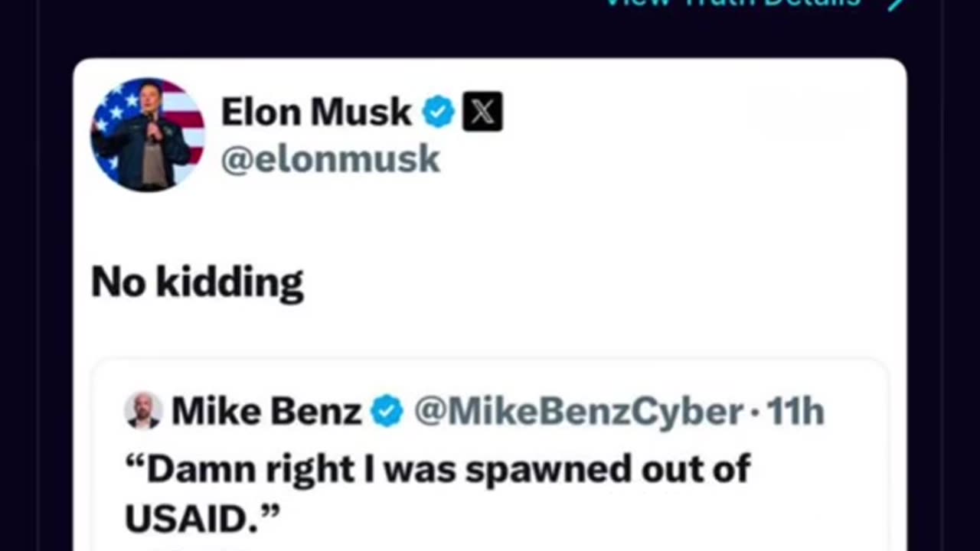Click the black X affiliation badge

[482, 112]
